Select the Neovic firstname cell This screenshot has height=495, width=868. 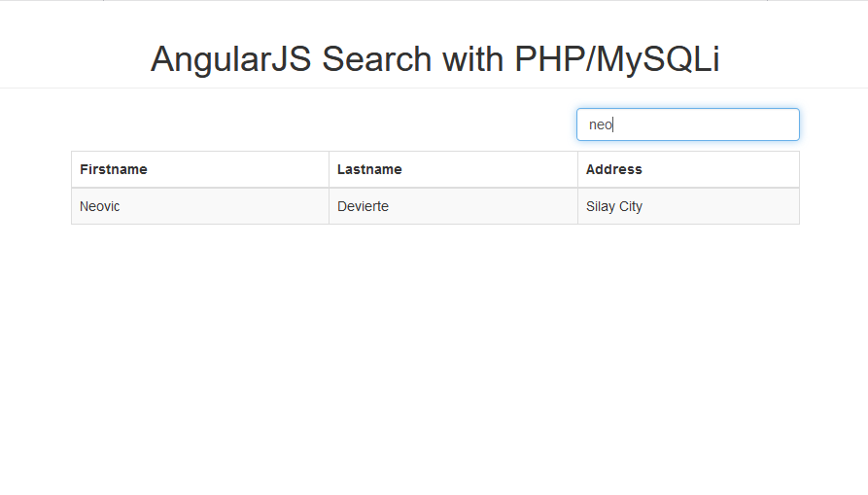[200, 206]
